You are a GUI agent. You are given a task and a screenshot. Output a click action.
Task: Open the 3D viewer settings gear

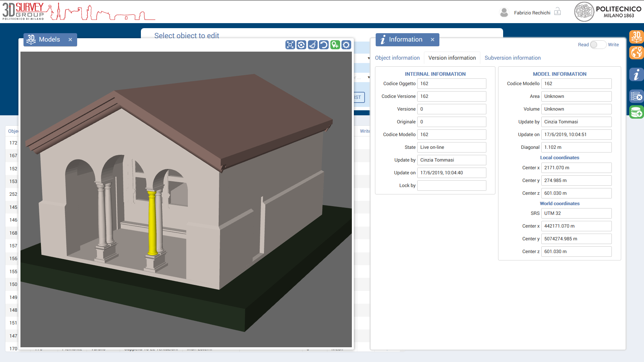[346, 45]
